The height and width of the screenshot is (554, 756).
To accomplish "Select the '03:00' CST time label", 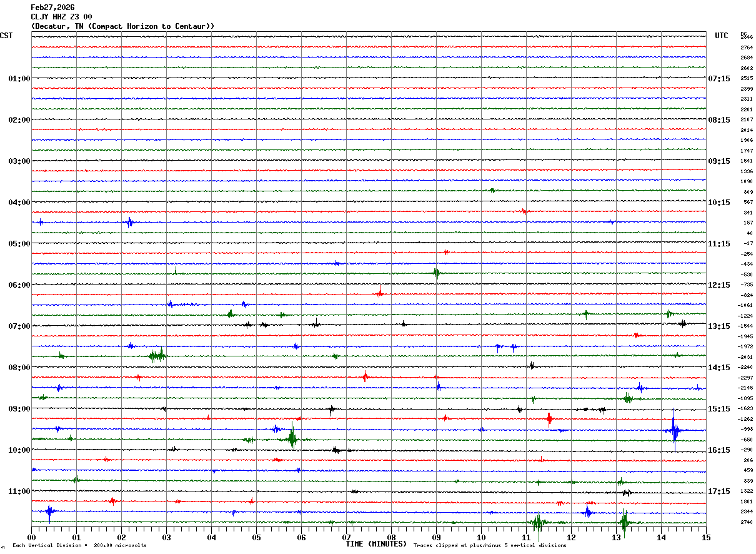I will tap(19, 161).
